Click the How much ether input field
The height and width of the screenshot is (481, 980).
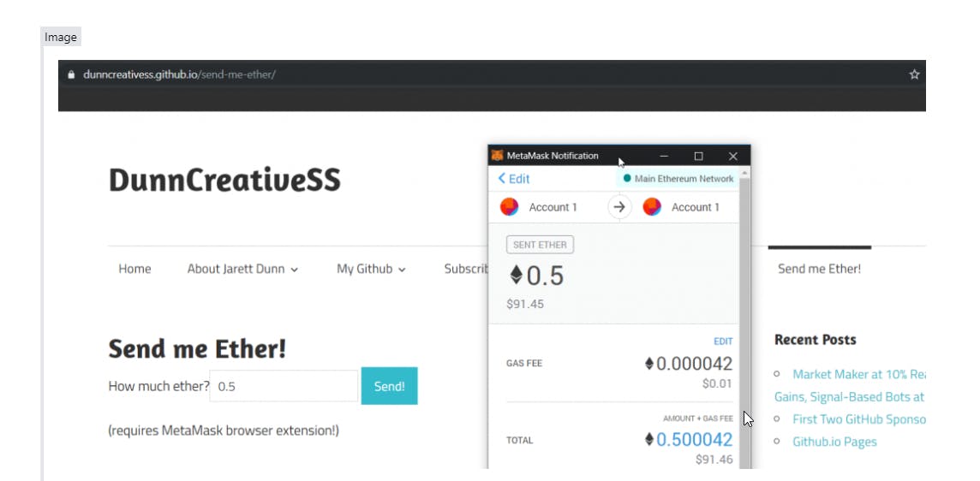[x=284, y=386]
